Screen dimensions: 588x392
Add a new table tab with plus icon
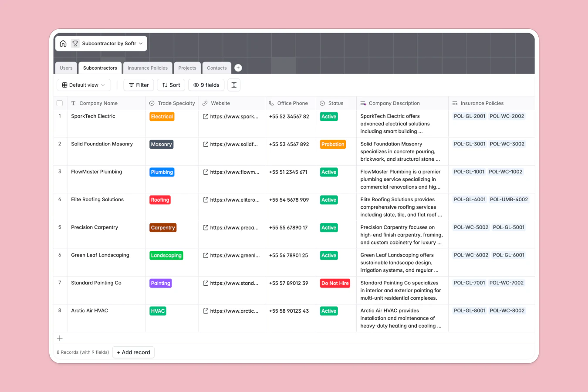point(238,68)
